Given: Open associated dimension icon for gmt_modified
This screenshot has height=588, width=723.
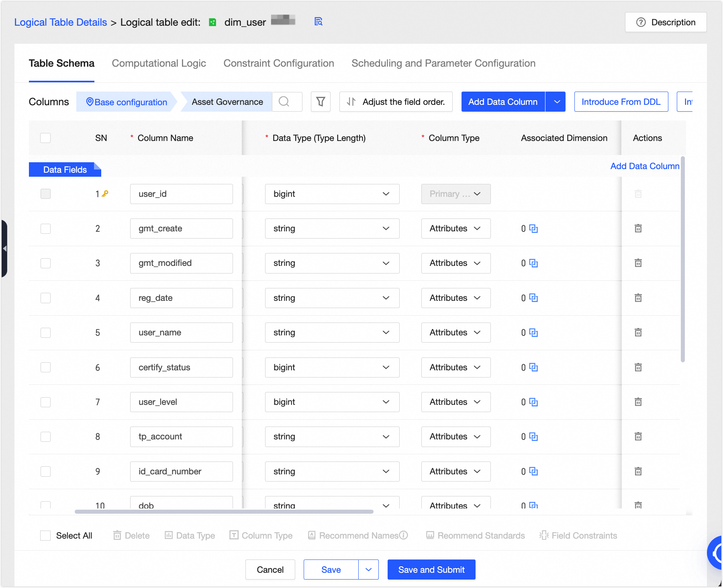Looking at the screenshot, I should click(533, 263).
